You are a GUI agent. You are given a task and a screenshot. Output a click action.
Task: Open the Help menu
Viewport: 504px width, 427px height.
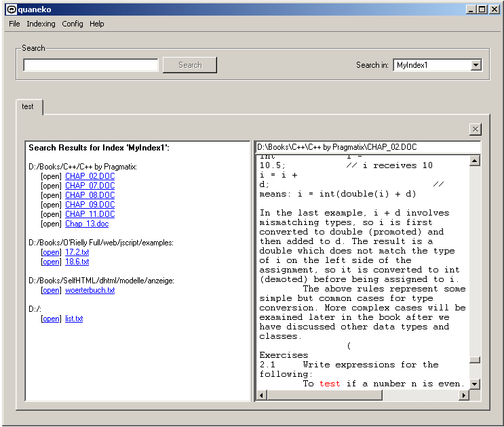97,24
